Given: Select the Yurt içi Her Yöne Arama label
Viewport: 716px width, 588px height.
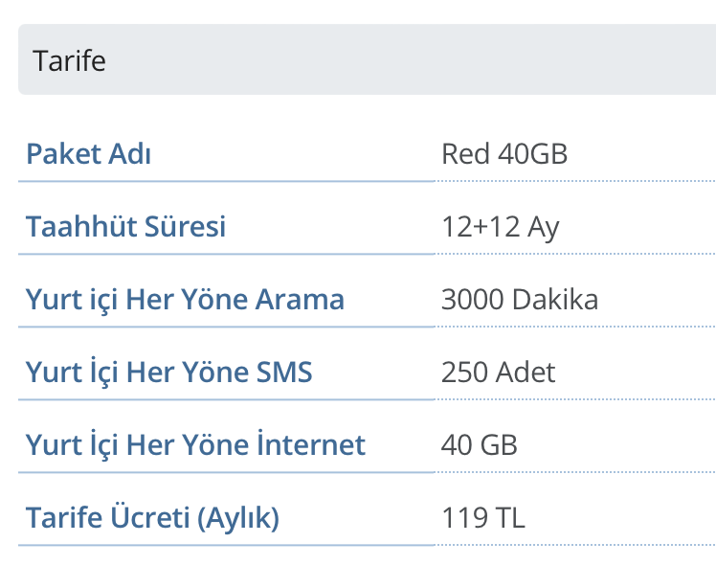Looking at the screenshot, I should 185,301.
